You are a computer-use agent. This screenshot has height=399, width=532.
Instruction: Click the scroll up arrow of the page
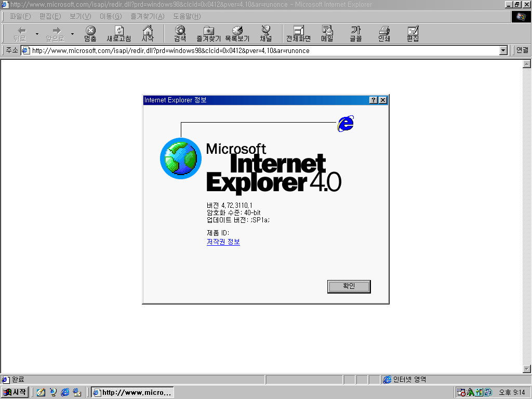tap(527, 64)
